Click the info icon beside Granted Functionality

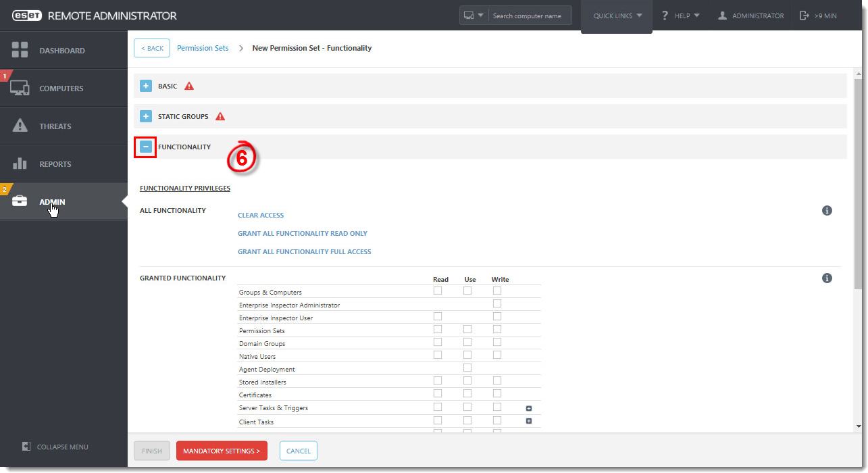(x=827, y=278)
